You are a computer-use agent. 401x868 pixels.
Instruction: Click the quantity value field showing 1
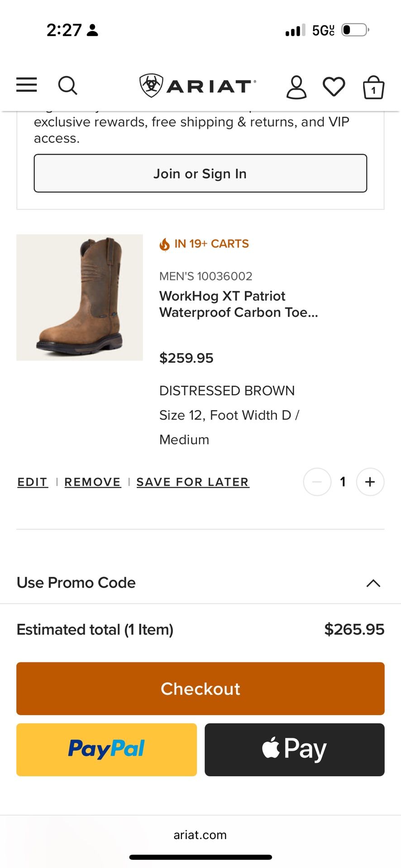click(343, 482)
